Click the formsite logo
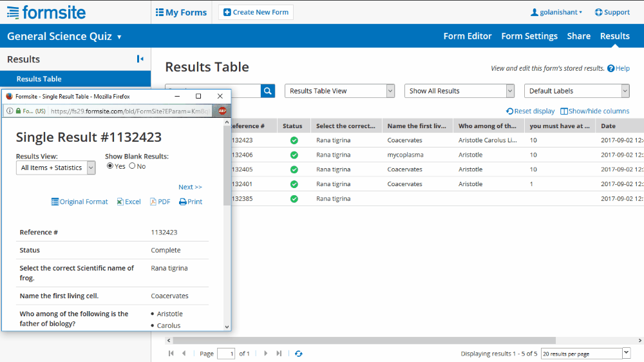Image resolution: width=644 pixels, height=362 pixels. coord(46,12)
